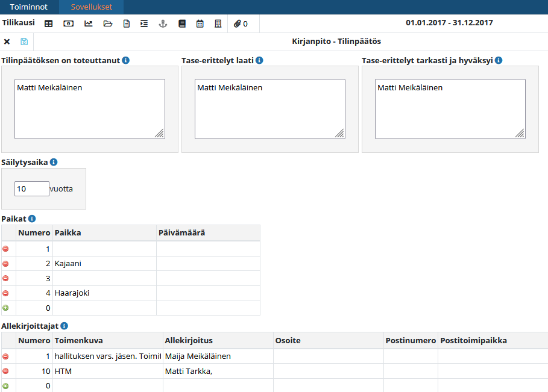Delete the HTM signer row
Viewport: 548px width, 392px height.
6,372
